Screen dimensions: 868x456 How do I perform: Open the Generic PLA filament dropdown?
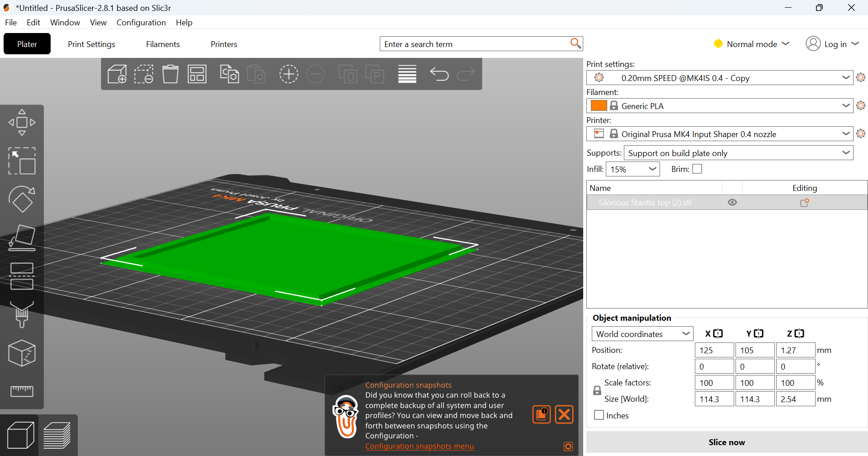(x=720, y=106)
